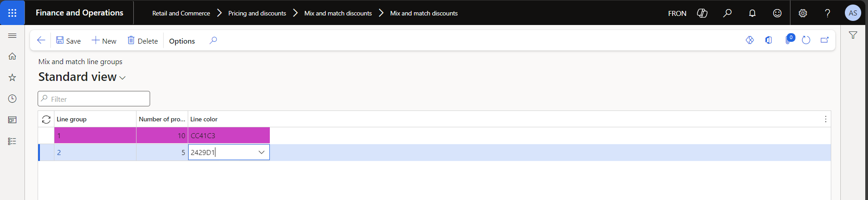Click the Delete button
868x200 pixels.
[x=143, y=41]
